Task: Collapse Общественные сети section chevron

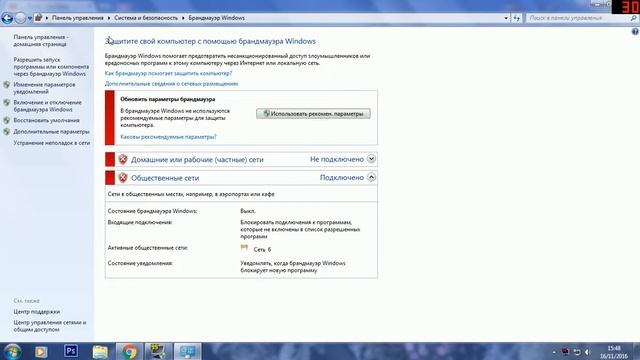Action: pos(371,177)
